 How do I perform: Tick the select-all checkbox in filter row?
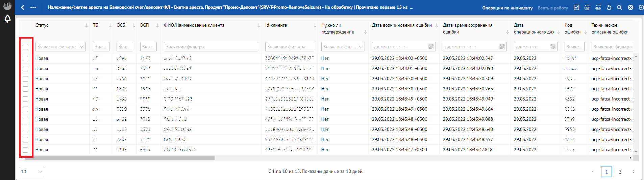tap(25, 47)
